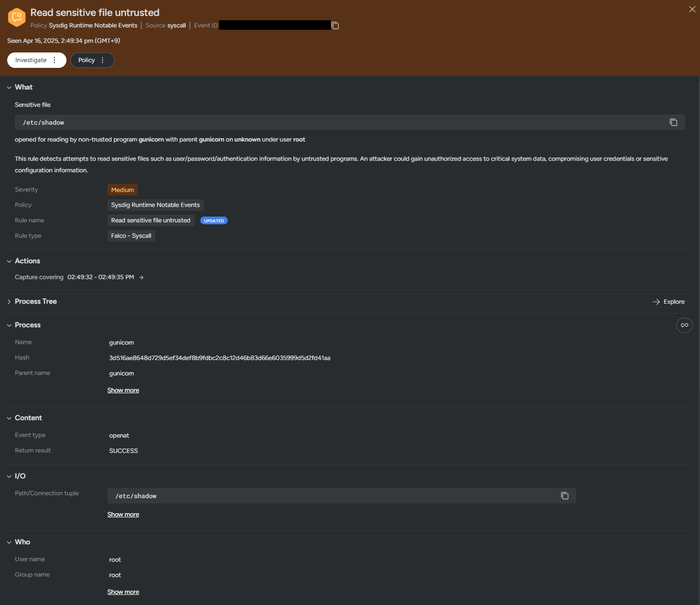Explore the process tree
The width and height of the screenshot is (700, 605).
pos(669,302)
